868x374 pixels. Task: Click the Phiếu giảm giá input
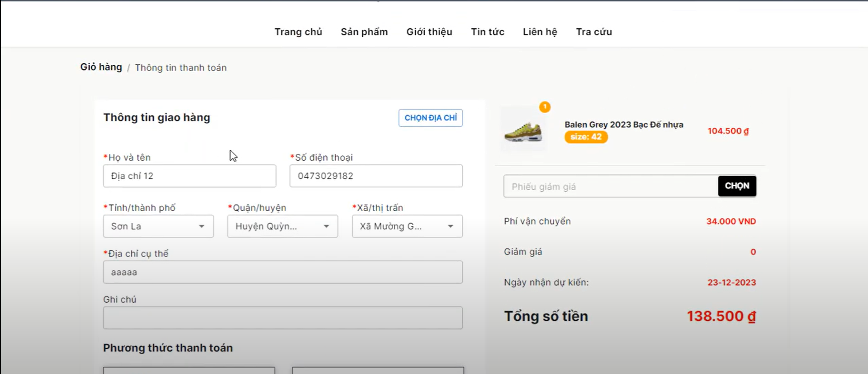coord(611,186)
